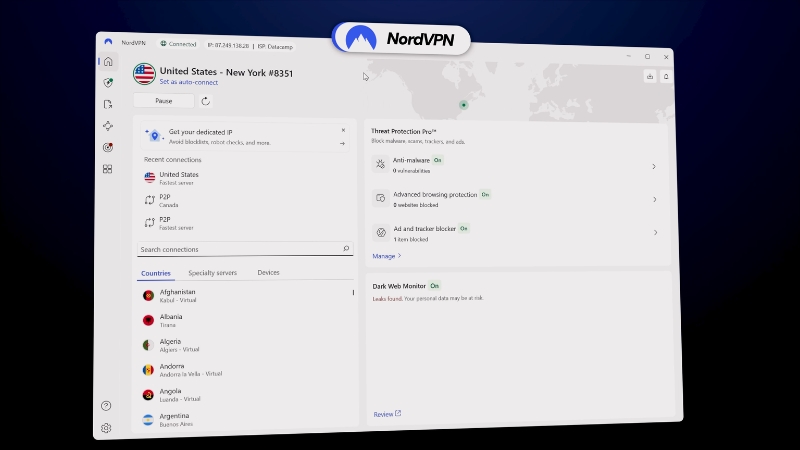The image size is (800, 450).
Task: Open Threat Protection shield in sidebar
Action: point(108,83)
